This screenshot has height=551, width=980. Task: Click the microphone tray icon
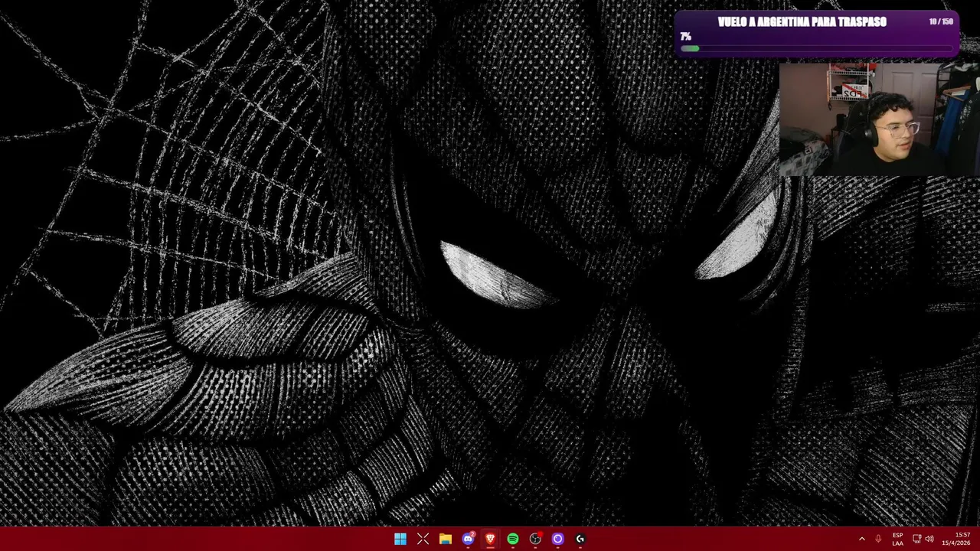[878, 539]
